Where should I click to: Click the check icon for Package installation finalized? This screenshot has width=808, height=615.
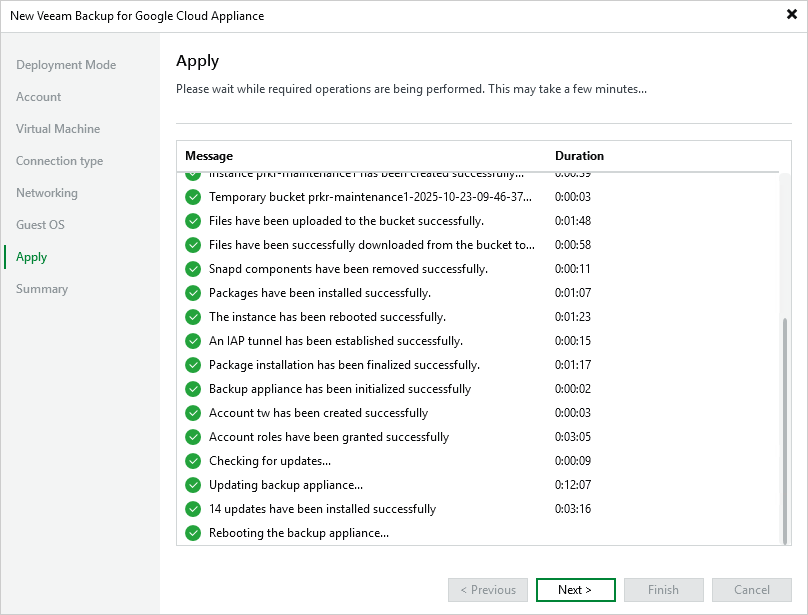pyautogui.click(x=193, y=365)
